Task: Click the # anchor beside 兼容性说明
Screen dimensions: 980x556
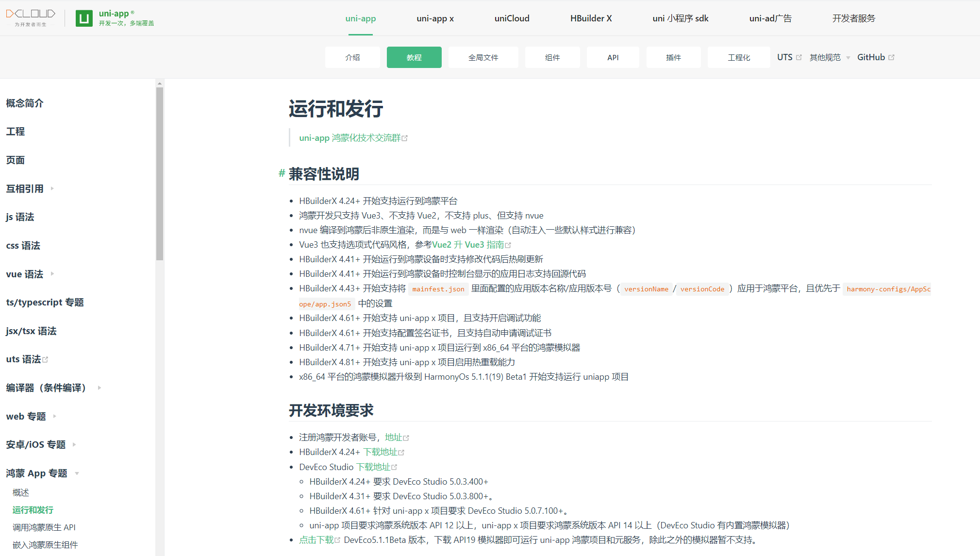Action: 282,173
